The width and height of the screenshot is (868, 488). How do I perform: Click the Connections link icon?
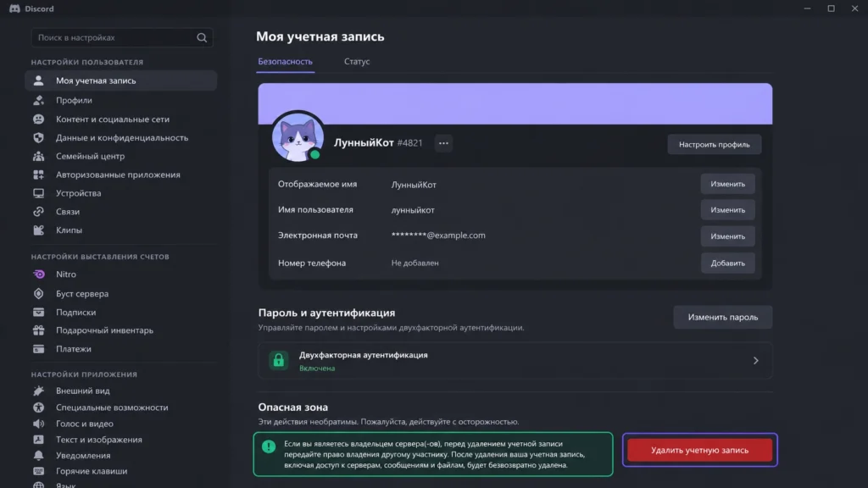tap(38, 211)
